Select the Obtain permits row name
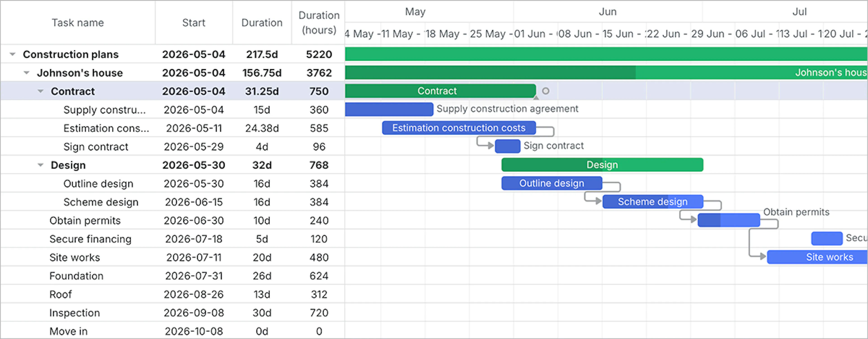 [85, 220]
